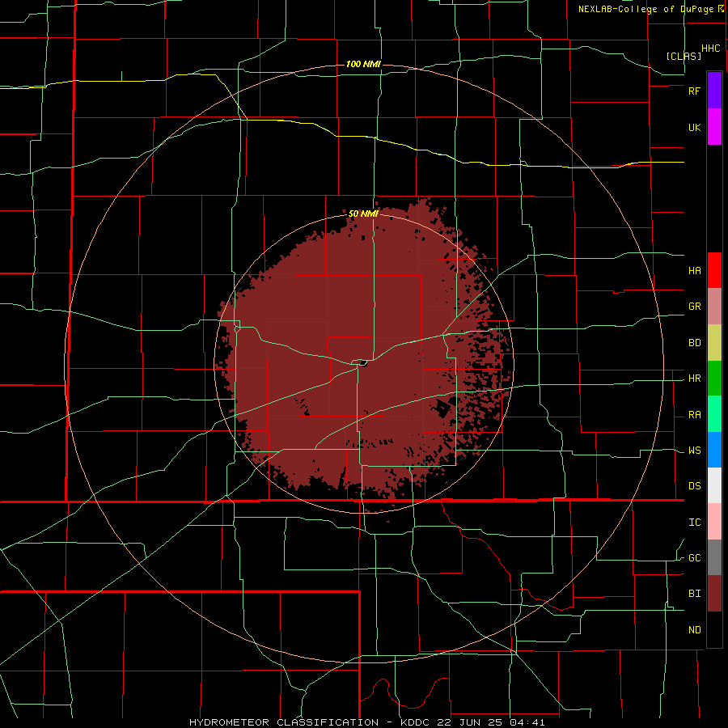Image resolution: width=728 pixels, height=728 pixels.
Task: Click the black ND legend color swatch
Action: (x=714, y=629)
